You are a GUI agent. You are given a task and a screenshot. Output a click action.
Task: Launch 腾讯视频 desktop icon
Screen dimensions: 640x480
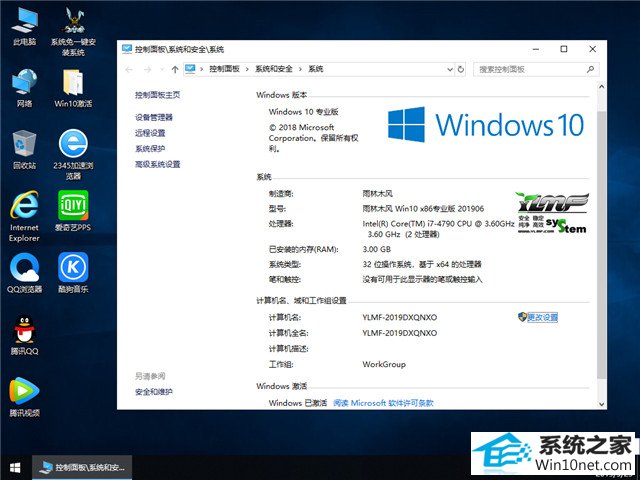[x=24, y=397]
